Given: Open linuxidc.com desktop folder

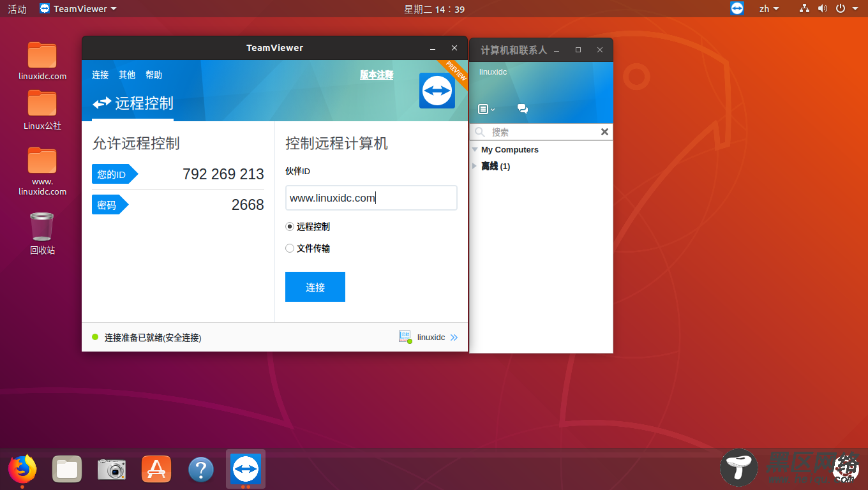Looking at the screenshot, I should pos(43,61).
